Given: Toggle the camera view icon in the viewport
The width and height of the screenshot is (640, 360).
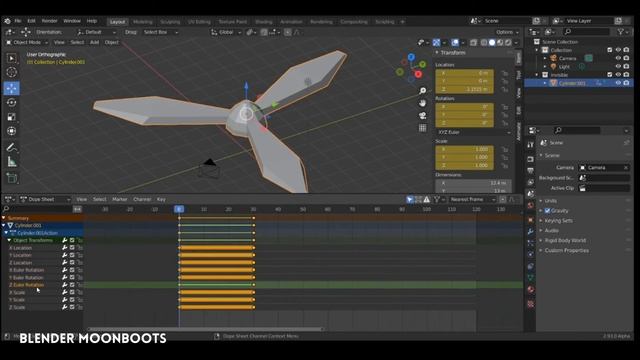Looking at the screenshot, I should (422, 116).
